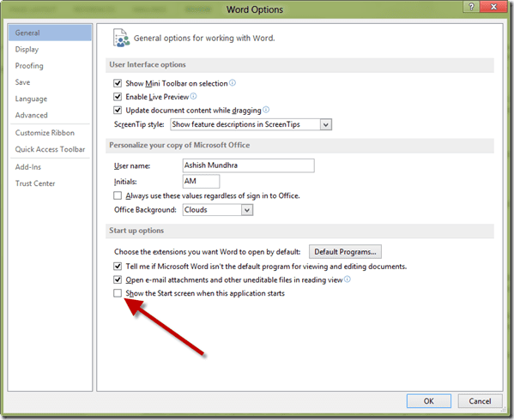
Task: Click 'General options for working with Word' text
Action: [x=204, y=39]
